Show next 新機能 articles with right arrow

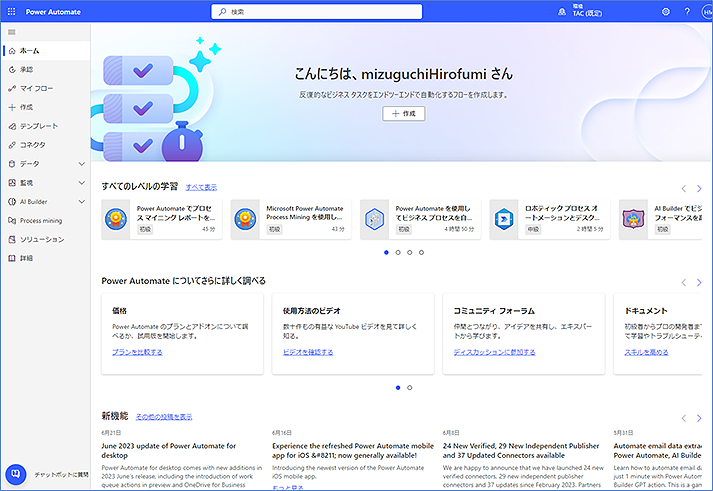coord(699,418)
